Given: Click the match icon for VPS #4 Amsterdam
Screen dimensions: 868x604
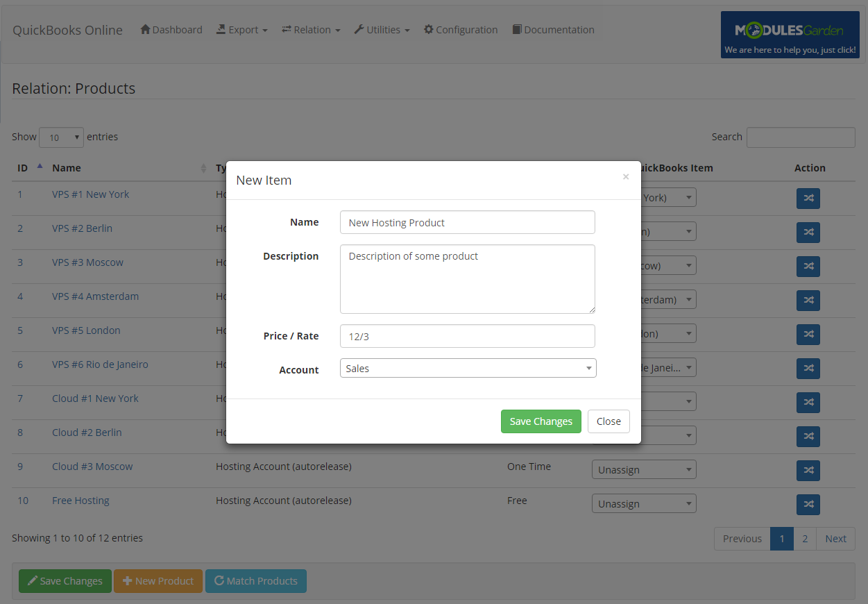Looking at the screenshot, I should coord(808,301).
